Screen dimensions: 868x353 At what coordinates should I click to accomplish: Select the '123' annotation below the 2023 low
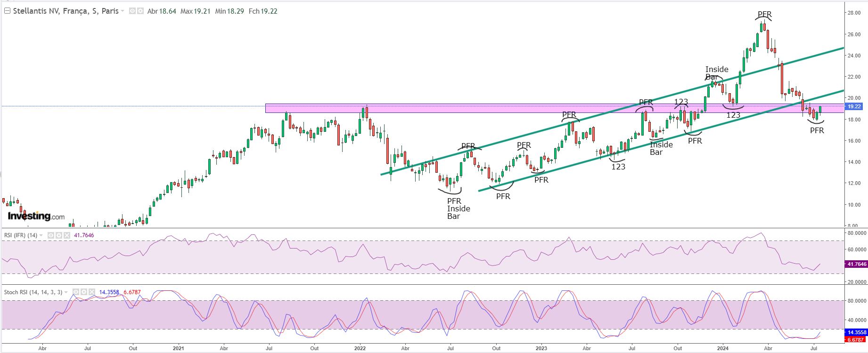[x=618, y=167]
